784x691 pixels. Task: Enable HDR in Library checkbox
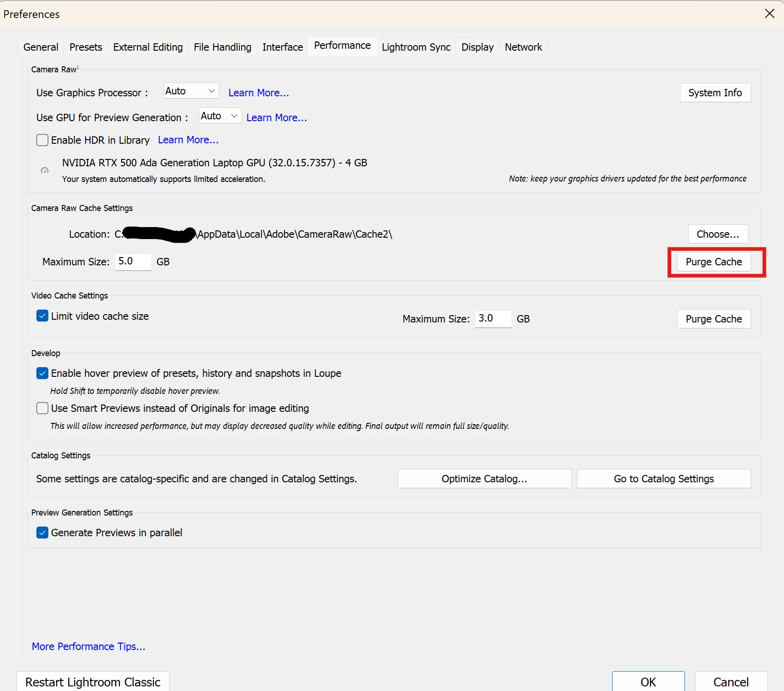point(42,140)
